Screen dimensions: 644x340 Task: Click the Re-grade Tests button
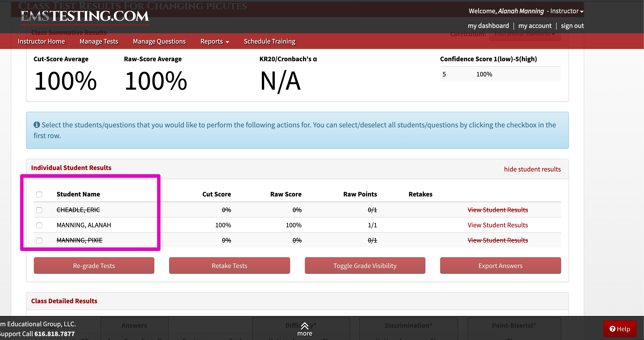point(94,266)
